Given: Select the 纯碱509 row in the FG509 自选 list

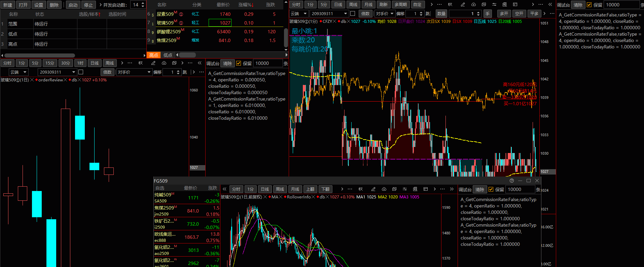Looking at the screenshot, I should pyautogui.click(x=187, y=198).
